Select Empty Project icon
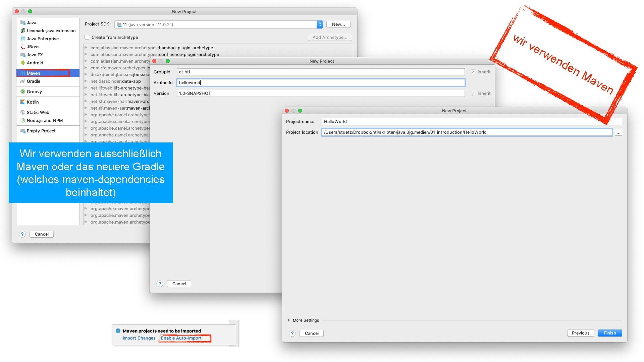 click(23, 131)
